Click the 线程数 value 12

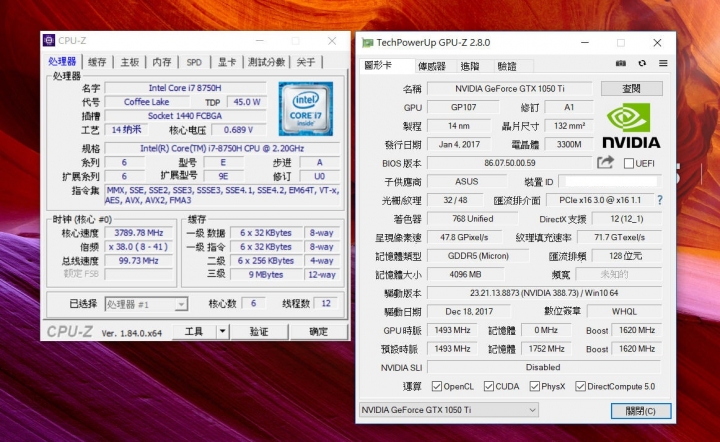[326, 303]
